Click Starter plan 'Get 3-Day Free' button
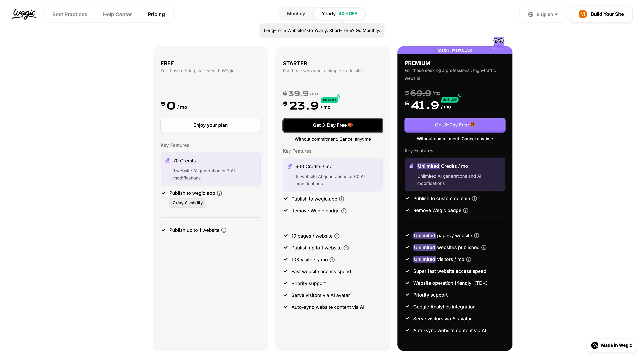 tap(332, 125)
